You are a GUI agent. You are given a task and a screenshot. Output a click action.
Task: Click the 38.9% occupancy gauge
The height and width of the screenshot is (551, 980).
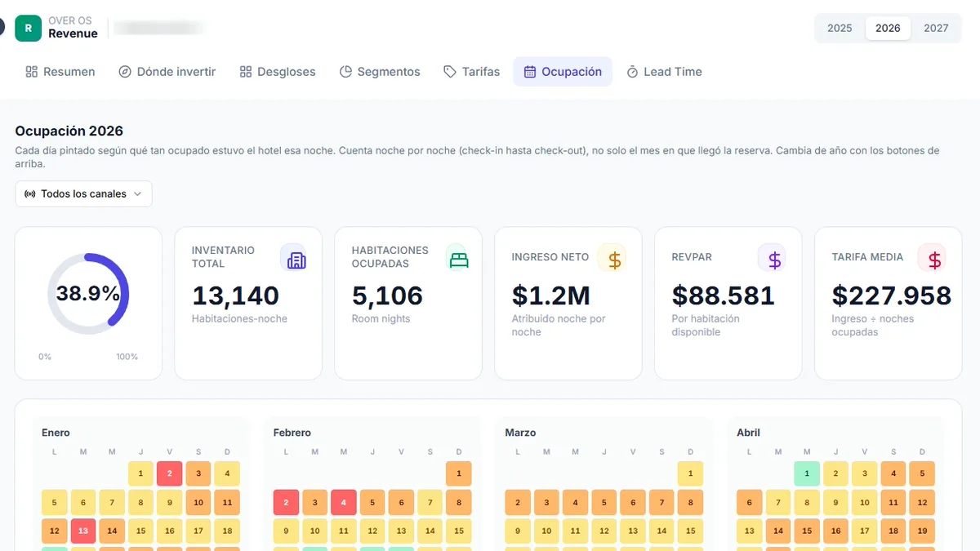click(x=88, y=294)
